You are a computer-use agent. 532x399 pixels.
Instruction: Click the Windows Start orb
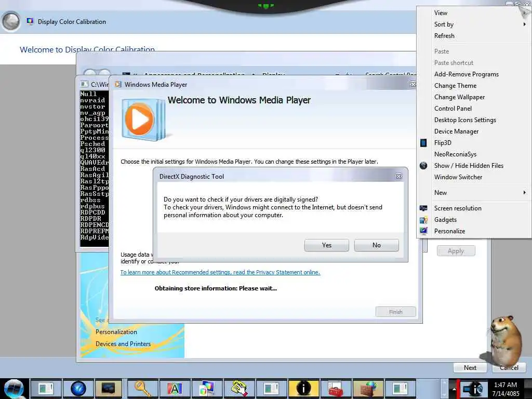click(14, 389)
